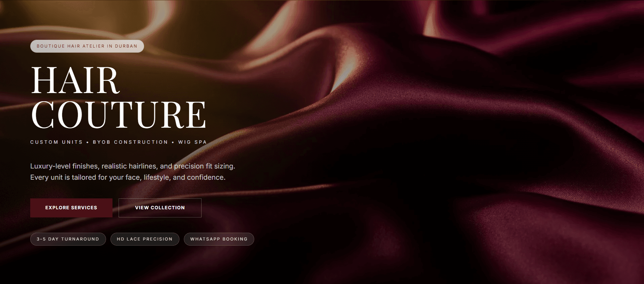Click the Boutique Hair Atelier in Durban badge

pos(87,46)
